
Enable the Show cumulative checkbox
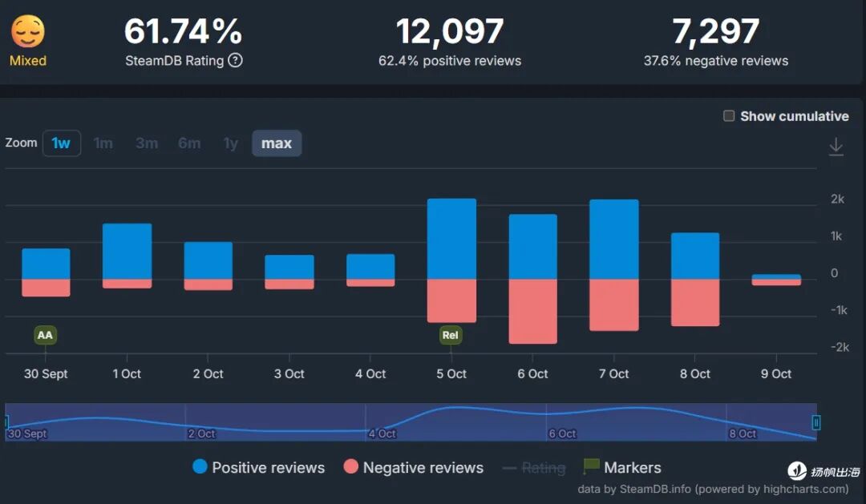click(729, 116)
